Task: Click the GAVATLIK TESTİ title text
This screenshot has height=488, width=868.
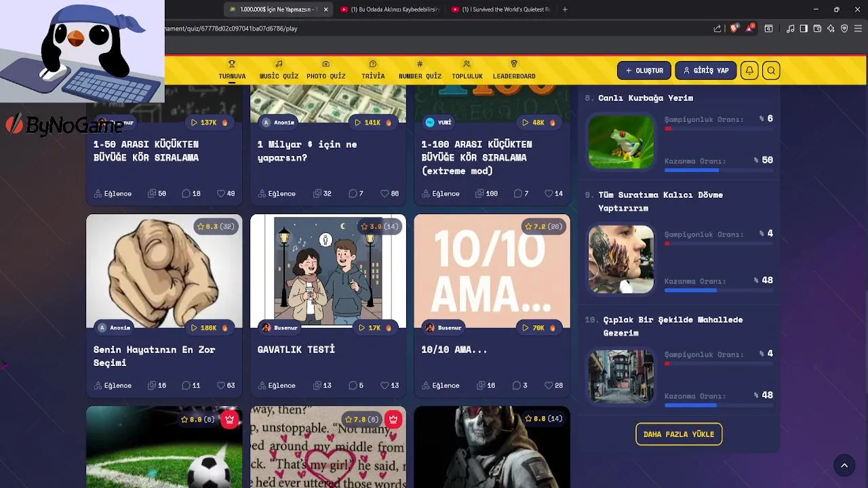Action: click(x=296, y=349)
